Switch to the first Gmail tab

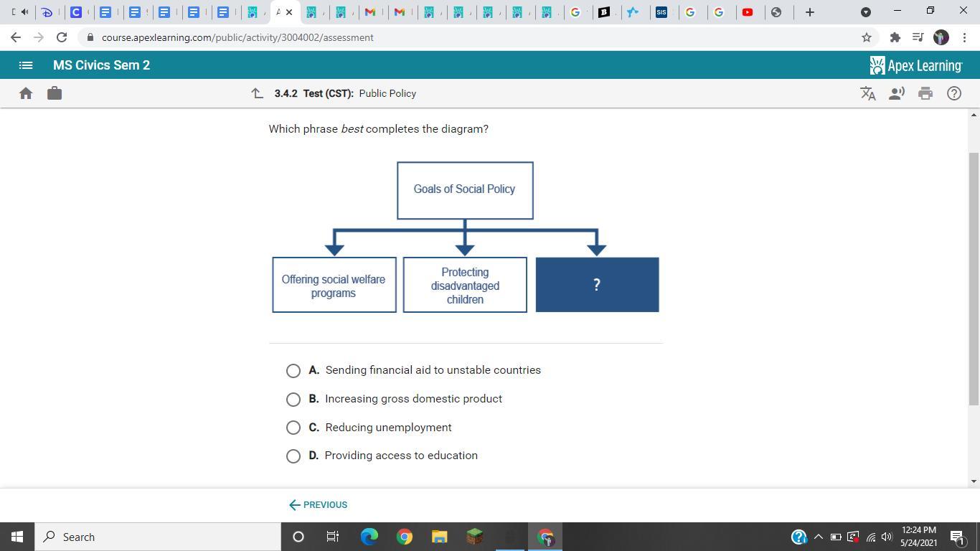[x=370, y=12]
